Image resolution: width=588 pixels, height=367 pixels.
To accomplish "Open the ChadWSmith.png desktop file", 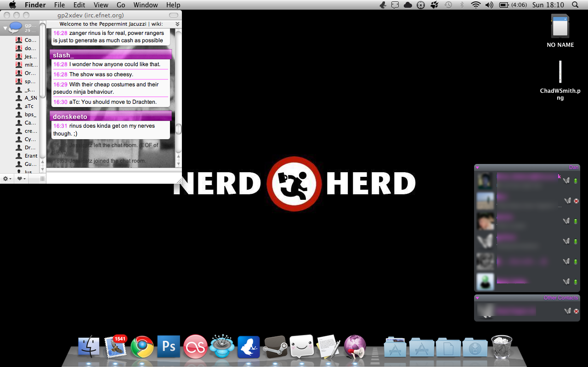I will 560,73.
